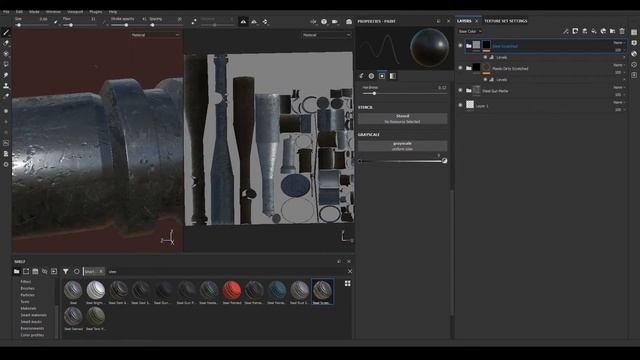Select the Eraser tool in left toolbar
Screen dimensions: 640x360
click(6, 43)
